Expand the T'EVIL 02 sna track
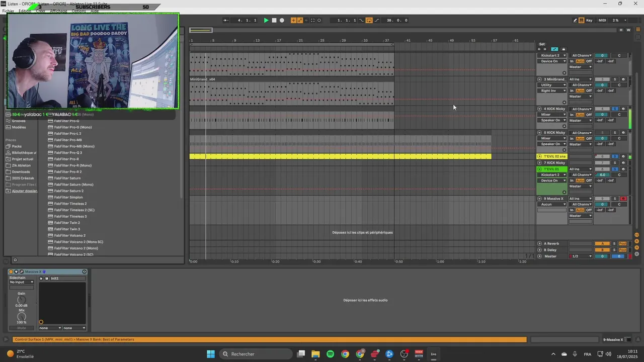The height and width of the screenshot is (362, 644). (539, 156)
